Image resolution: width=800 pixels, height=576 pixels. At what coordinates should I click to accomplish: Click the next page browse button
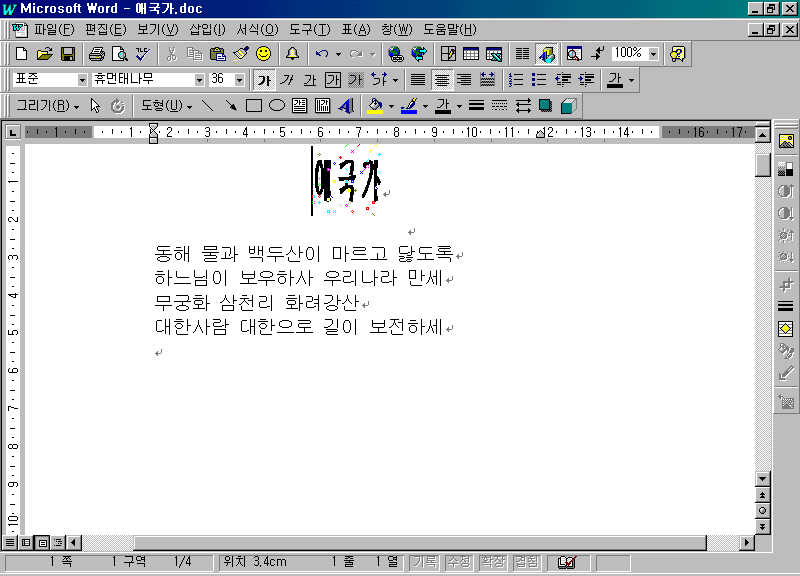(x=762, y=527)
